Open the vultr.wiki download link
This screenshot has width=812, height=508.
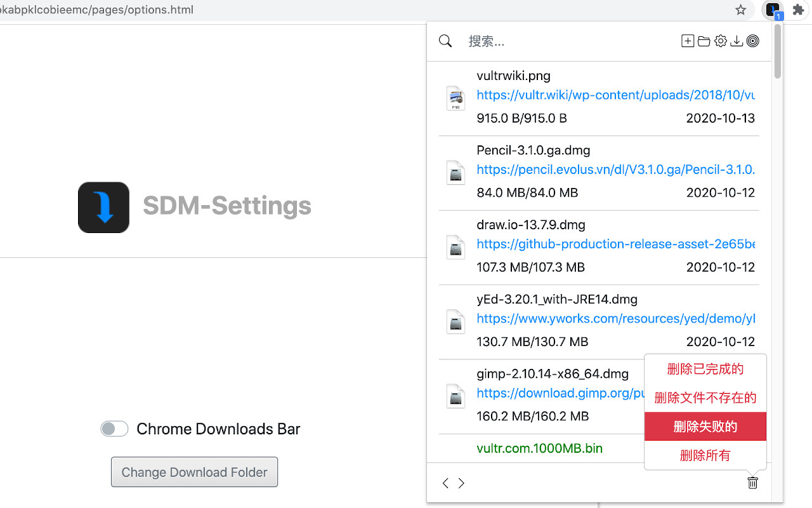[x=615, y=95]
